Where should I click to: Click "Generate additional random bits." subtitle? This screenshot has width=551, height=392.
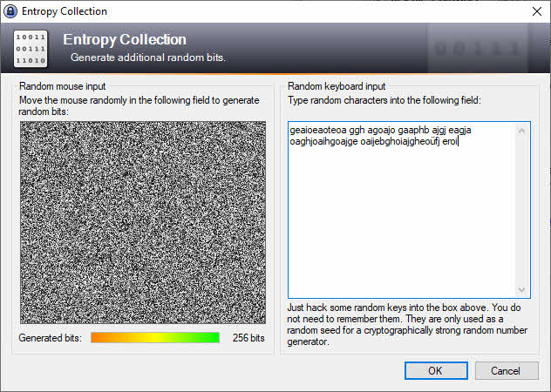pos(147,57)
